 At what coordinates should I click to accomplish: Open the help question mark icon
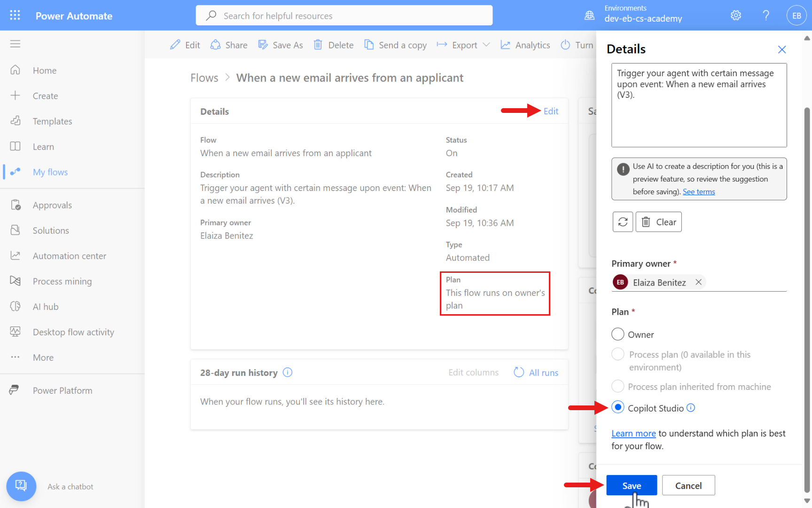(766, 16)
